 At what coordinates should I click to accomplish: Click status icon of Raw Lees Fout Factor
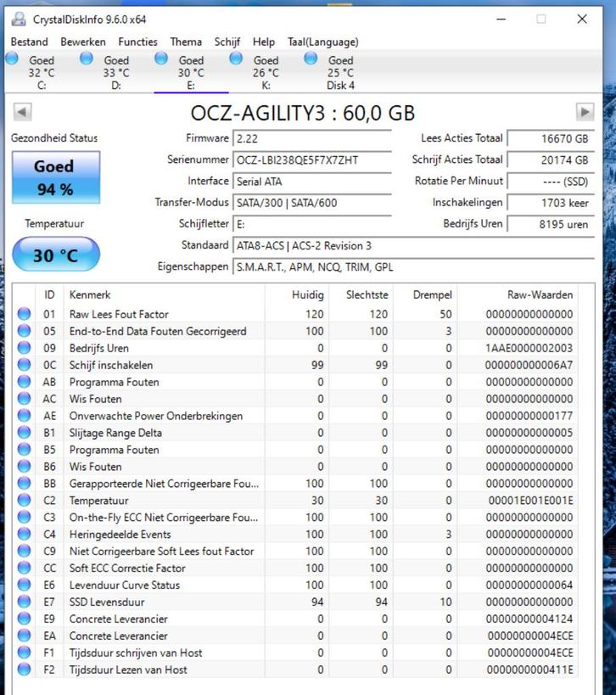24,314
